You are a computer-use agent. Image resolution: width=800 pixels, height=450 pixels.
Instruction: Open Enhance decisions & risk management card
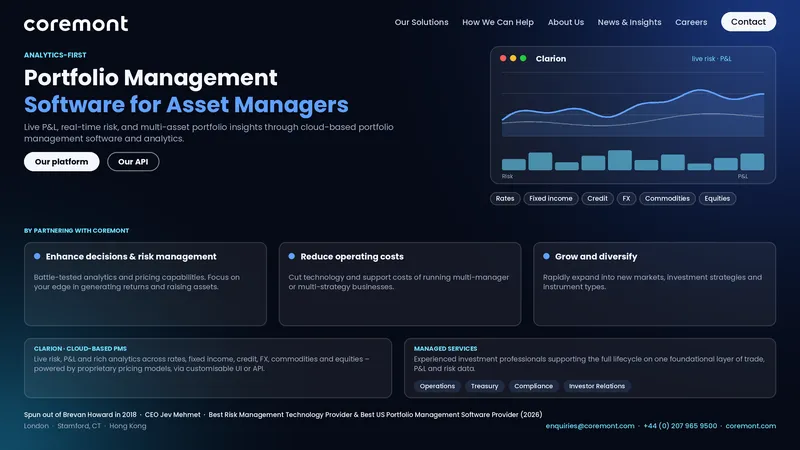click(145, 284)
